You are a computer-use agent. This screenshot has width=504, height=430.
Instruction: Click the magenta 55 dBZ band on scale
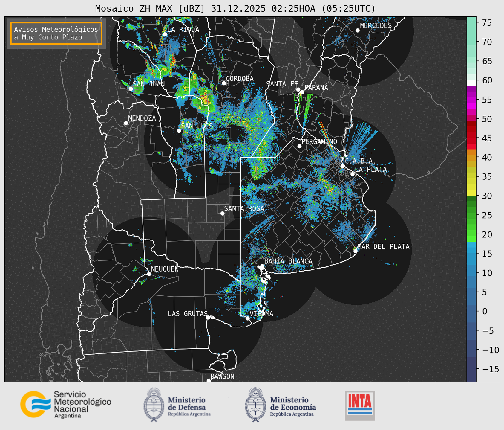[x=471, y=100]
